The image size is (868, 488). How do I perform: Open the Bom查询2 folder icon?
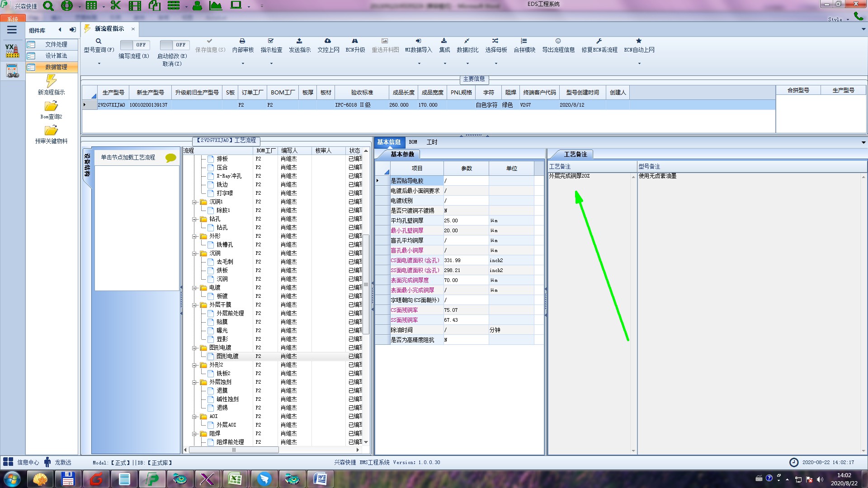click(x=51, y=106)
